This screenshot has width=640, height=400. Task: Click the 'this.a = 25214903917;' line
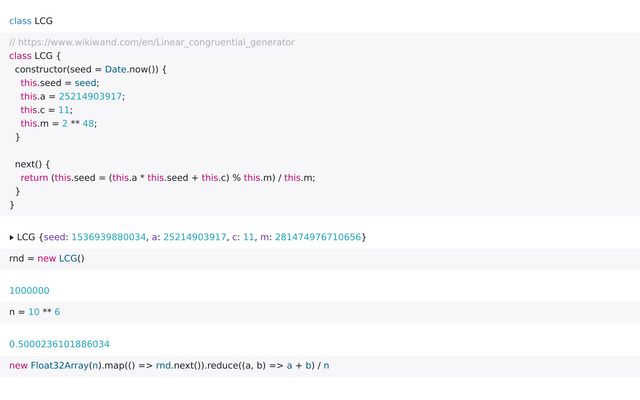point(73,96)
